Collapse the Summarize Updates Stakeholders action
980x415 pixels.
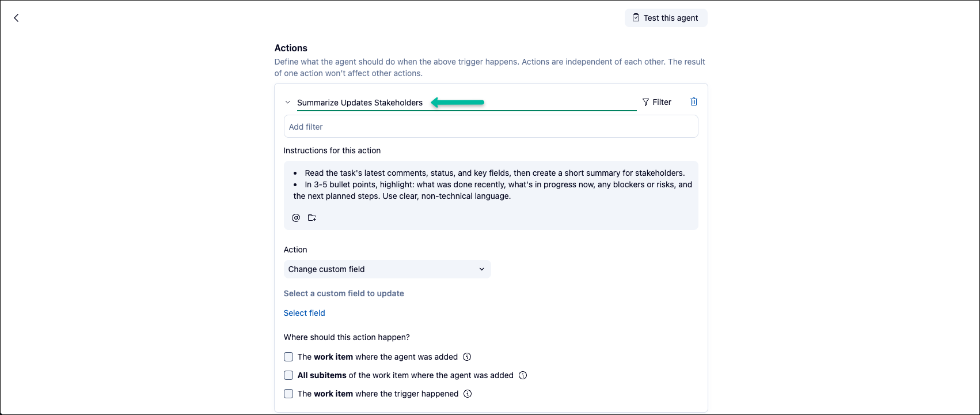pyautogui.click(x=288, y=103)
